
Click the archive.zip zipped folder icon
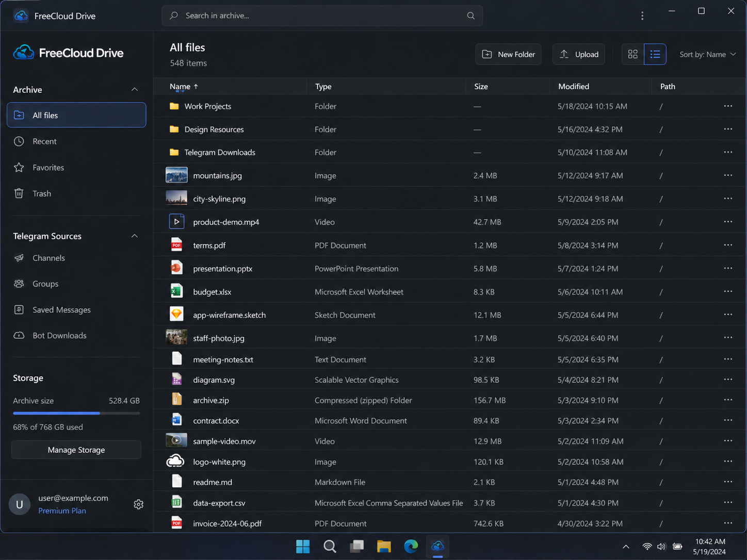tap(176, 399)
